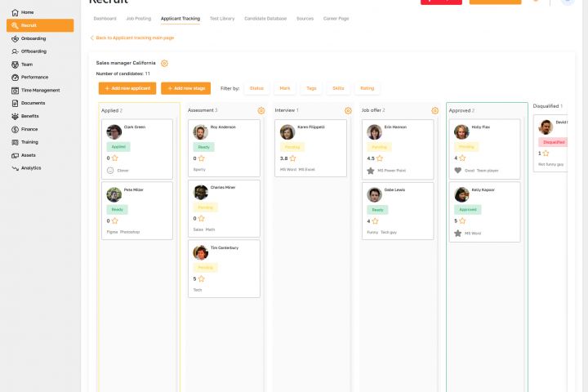Image resolution: width=588 pixels, height=392 pixels.
Task: Click the Disqualified status badge
Action: pos(554,142)
